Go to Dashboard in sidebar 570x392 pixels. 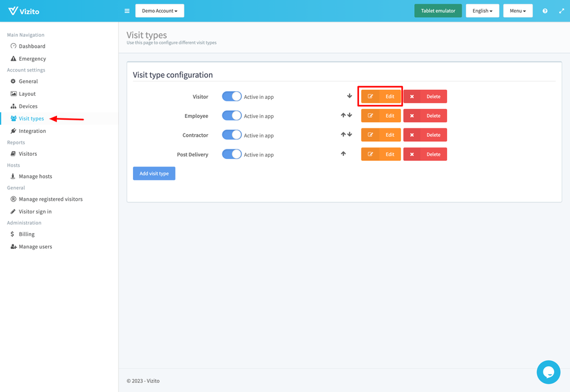[32, 46]
